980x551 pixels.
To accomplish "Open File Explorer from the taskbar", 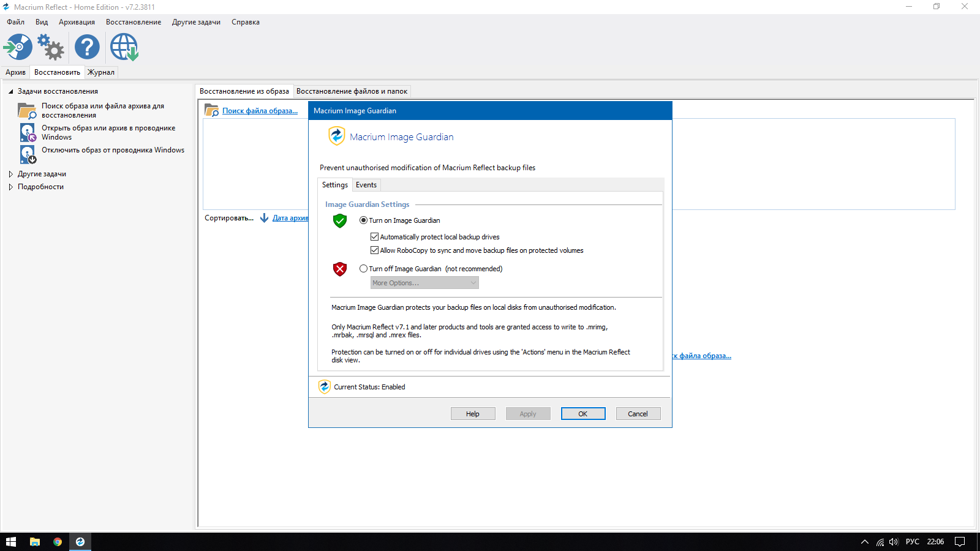I will pyautogui.click(x=35, y=542).
